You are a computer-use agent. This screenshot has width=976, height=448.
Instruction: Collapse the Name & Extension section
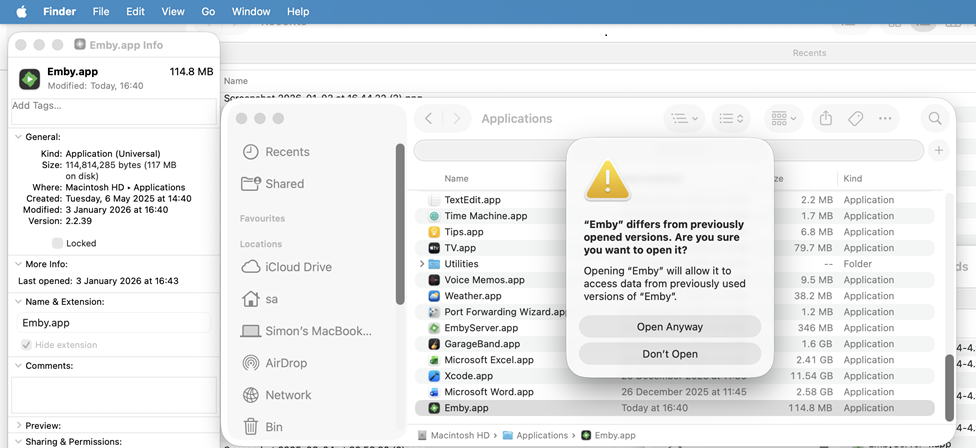(x=17, y=302)
